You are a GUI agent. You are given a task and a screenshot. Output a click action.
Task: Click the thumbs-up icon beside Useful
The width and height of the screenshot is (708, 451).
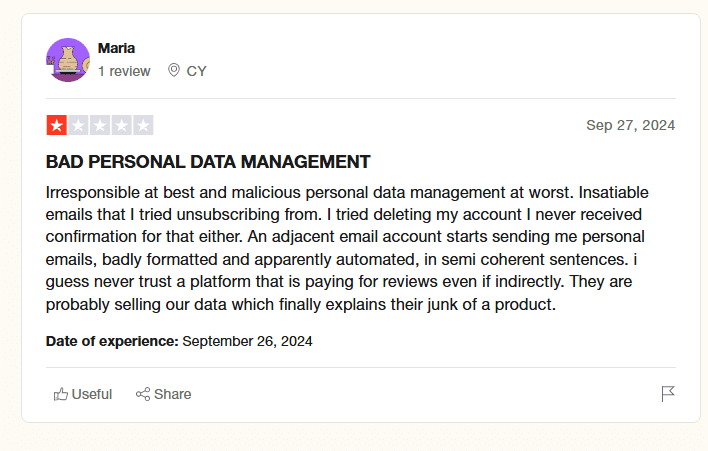[61, 394]
